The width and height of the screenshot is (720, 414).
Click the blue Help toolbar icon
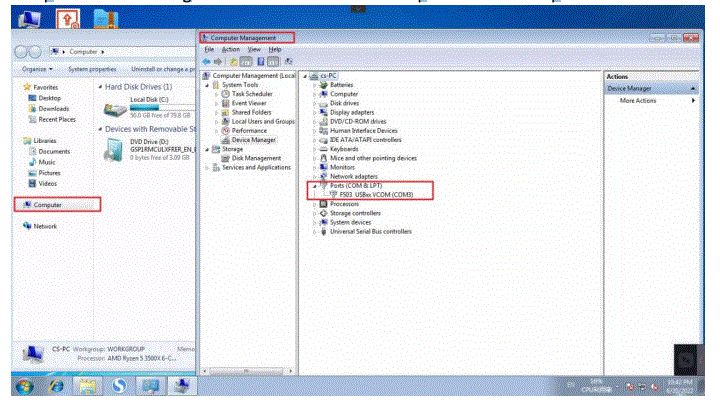pos(260,62)
